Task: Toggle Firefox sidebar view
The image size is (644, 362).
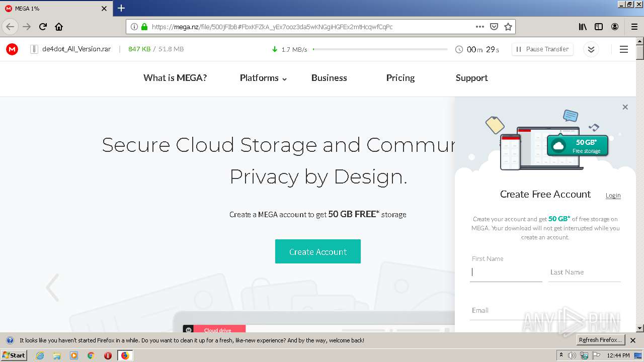Action: 599,27
